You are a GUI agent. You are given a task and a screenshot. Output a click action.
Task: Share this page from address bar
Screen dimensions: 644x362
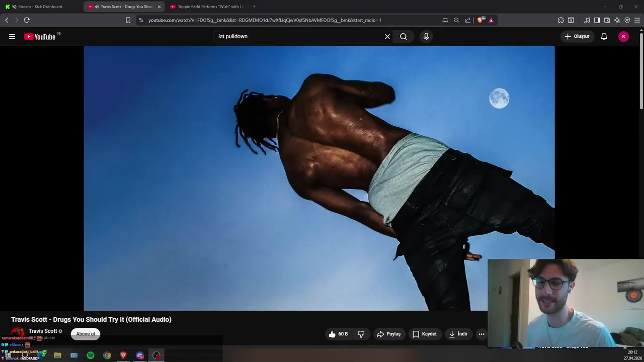pos(468,20)
